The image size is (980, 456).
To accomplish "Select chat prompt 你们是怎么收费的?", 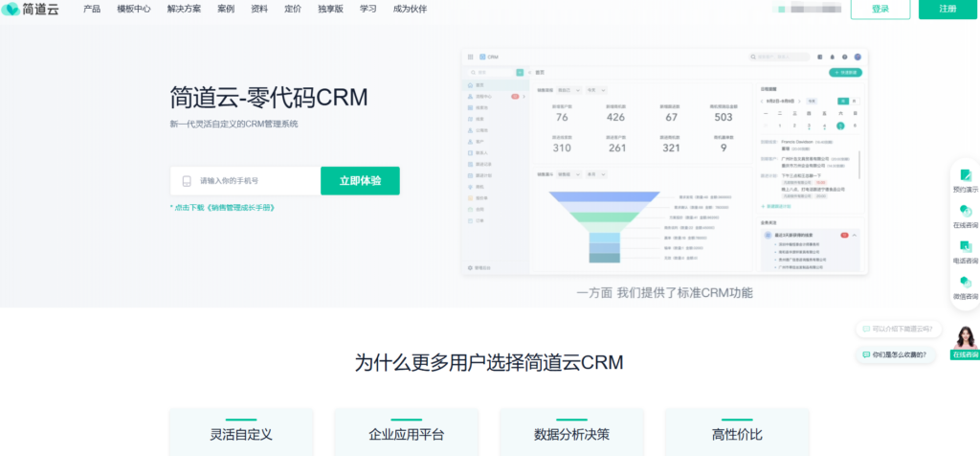I will [896, 354].
